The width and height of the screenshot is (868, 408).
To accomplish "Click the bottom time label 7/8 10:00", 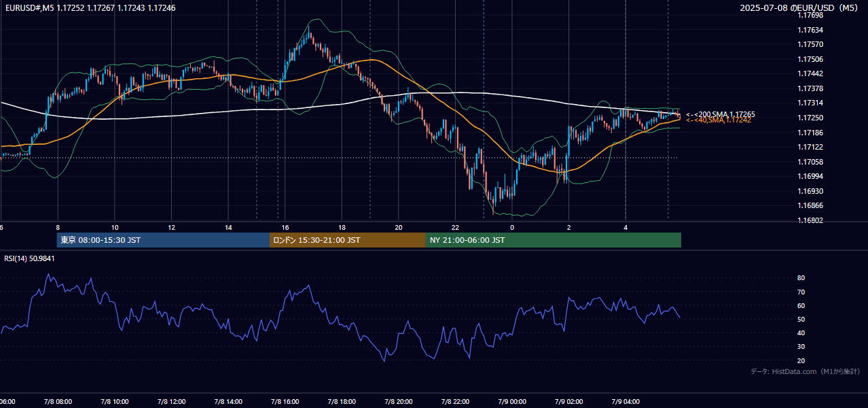I will (114, 402).
